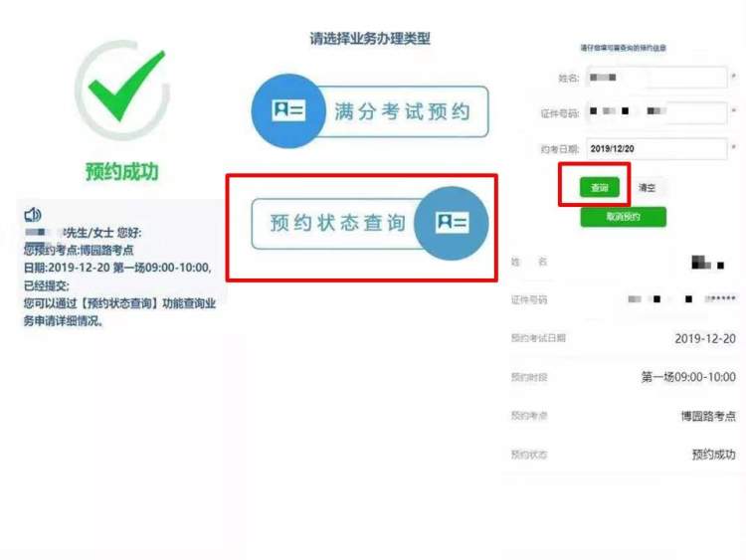Open 满分考试预约 booking option
The image size is (746, 560).
tap(370, 111)
